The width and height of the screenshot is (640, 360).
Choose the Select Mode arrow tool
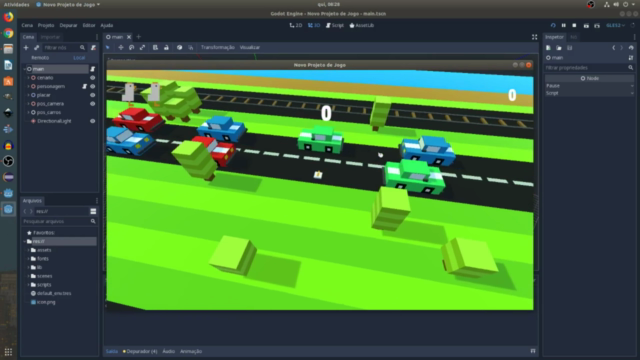108,47
